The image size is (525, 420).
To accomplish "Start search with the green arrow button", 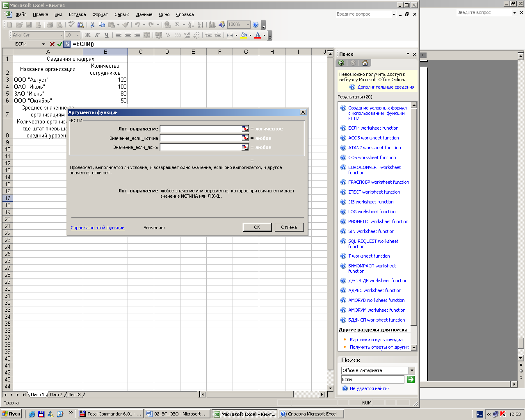I will (411, 379).
